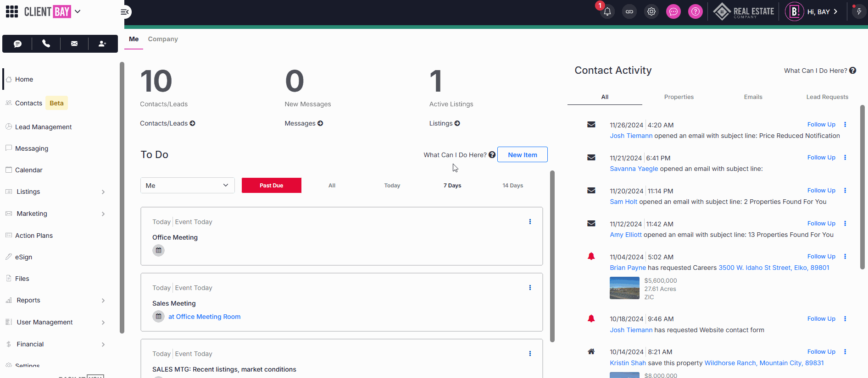Viewport: 868px width, 378px height.
Task: Click the calendar icon beside Office Meeting Room
Action: tap(158, 317)
